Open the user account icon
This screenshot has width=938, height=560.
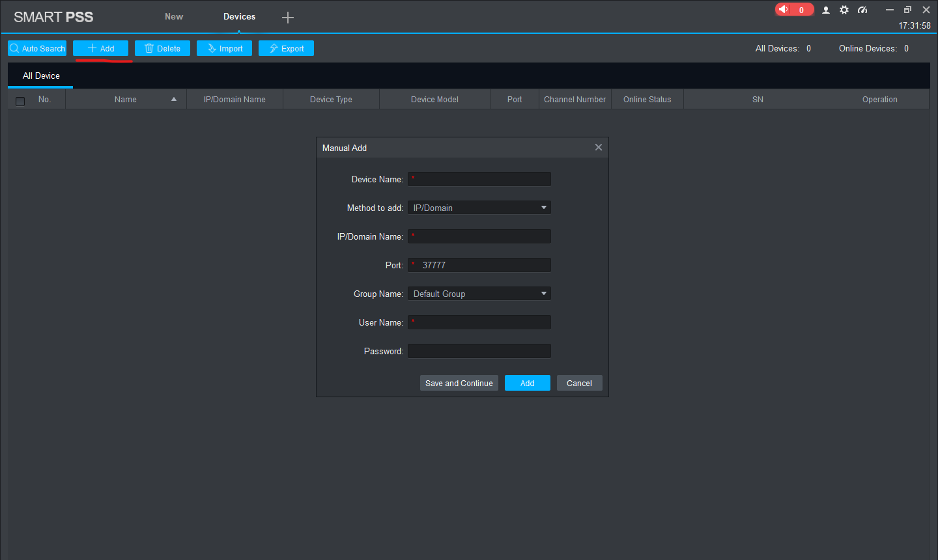[x=826, y=10]
